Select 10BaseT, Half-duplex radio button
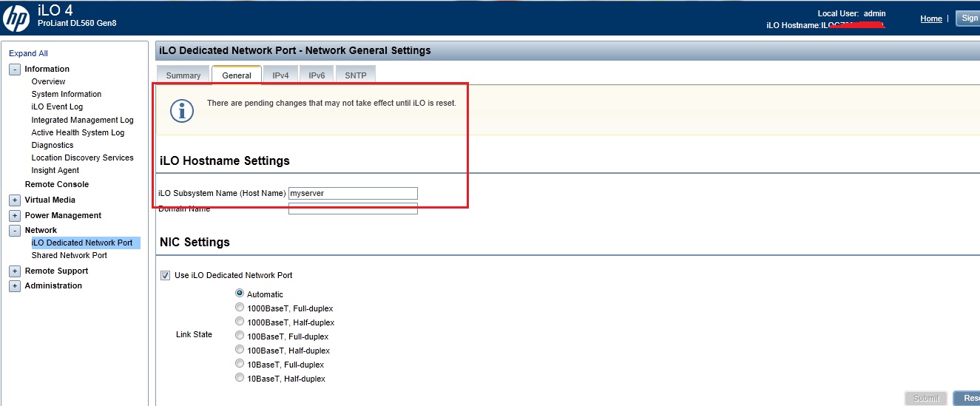 240,378
